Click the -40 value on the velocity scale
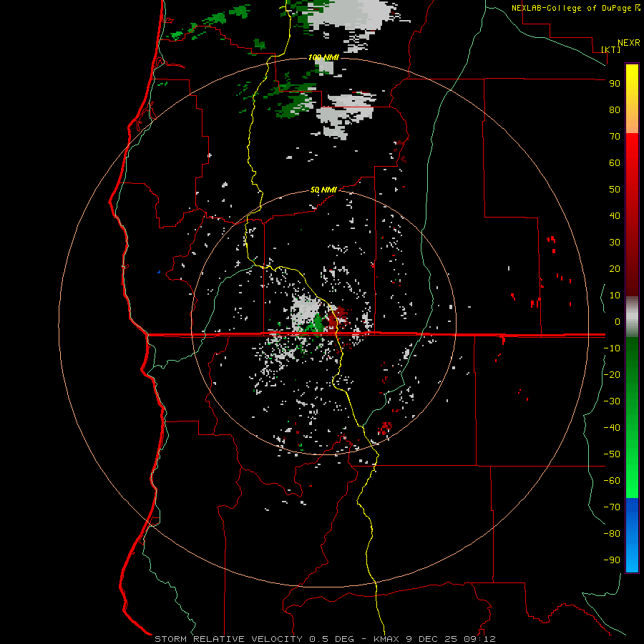Viewport: 644px width, 644px height. click(x=612, y=428)
